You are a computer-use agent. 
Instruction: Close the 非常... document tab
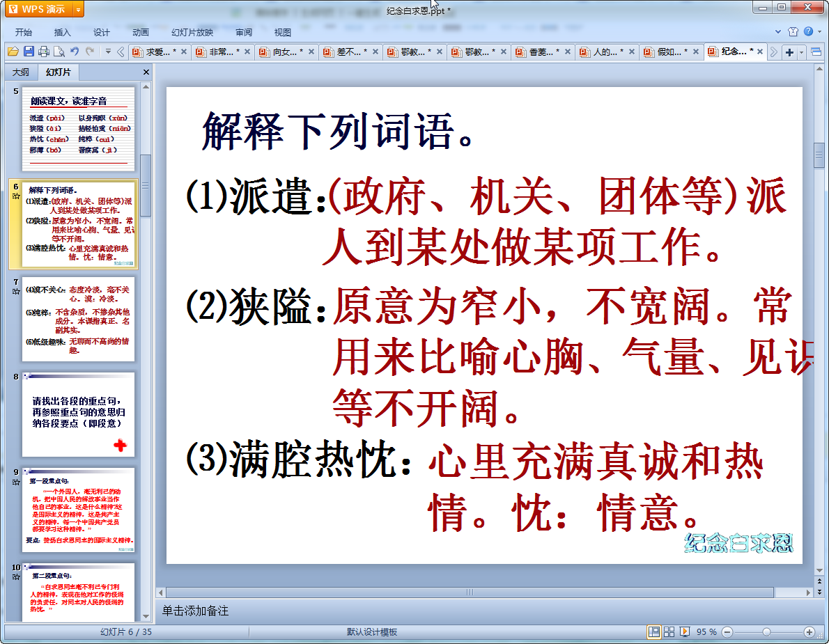coord(247,52)
